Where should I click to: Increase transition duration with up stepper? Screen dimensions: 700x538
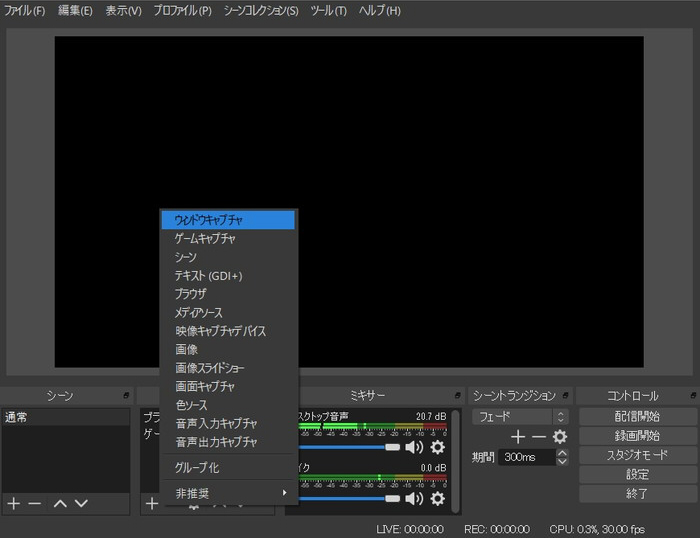click(562, 453)
